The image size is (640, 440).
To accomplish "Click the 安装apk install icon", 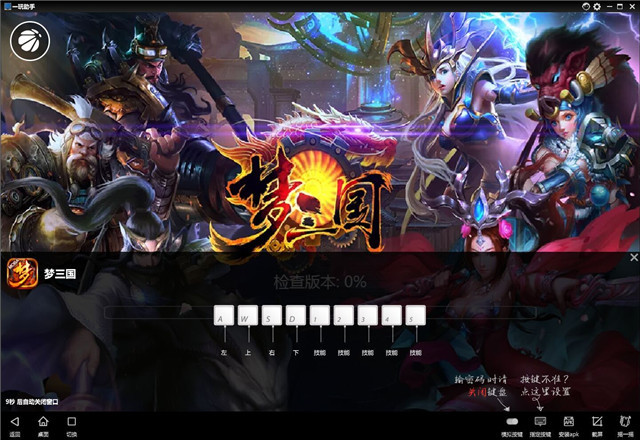I will click(569, 421).
